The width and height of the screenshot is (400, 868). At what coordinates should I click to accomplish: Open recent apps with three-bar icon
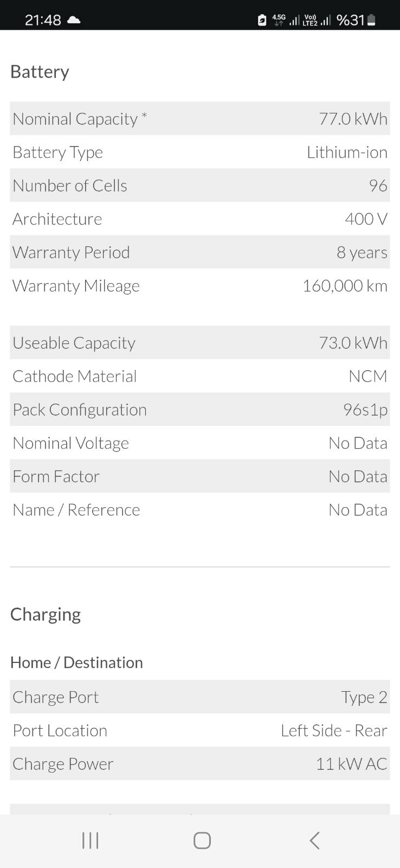point(90,840)
